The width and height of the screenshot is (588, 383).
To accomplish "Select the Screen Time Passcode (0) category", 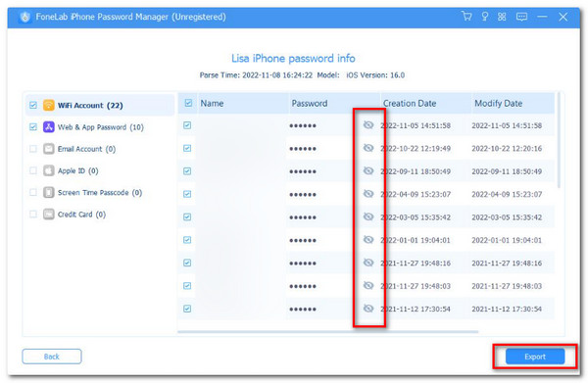I will (x=100, y=192).
